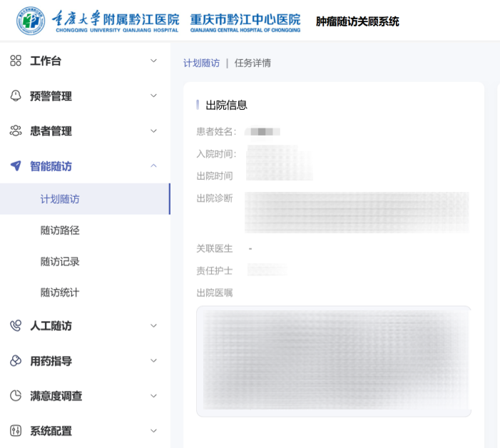
Task: Click the 肿瘤随访关顾系统 title
Action: coord(357,21)
